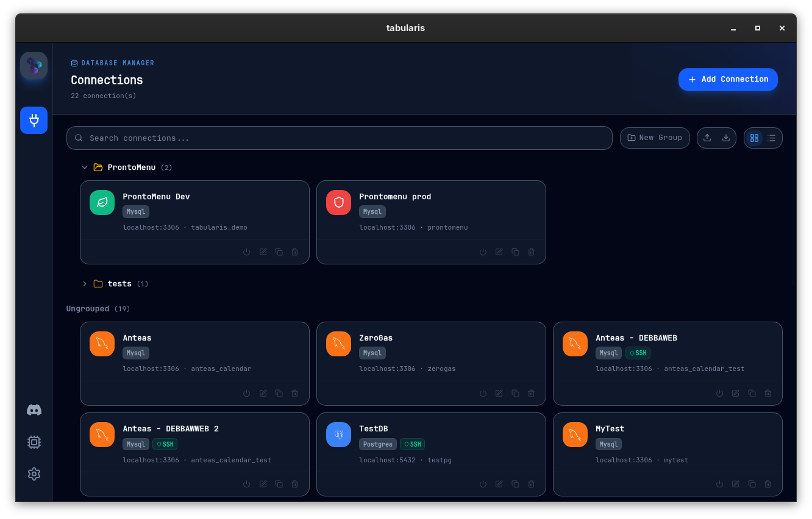Viewport: 812px width, 519px height.
Task: Switch to list view
Action: click(772, 138)
